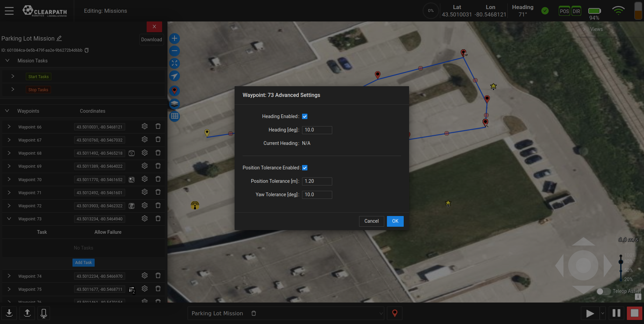Open the map layers tool
The image size is (644, 324).
tap(175, 104)
